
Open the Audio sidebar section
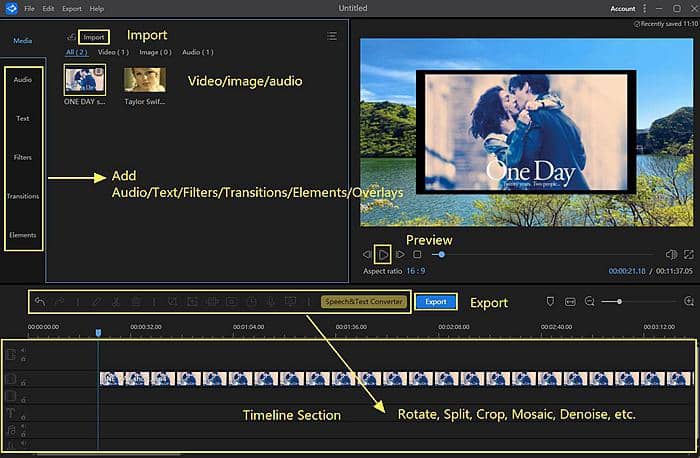click(23, 79)
